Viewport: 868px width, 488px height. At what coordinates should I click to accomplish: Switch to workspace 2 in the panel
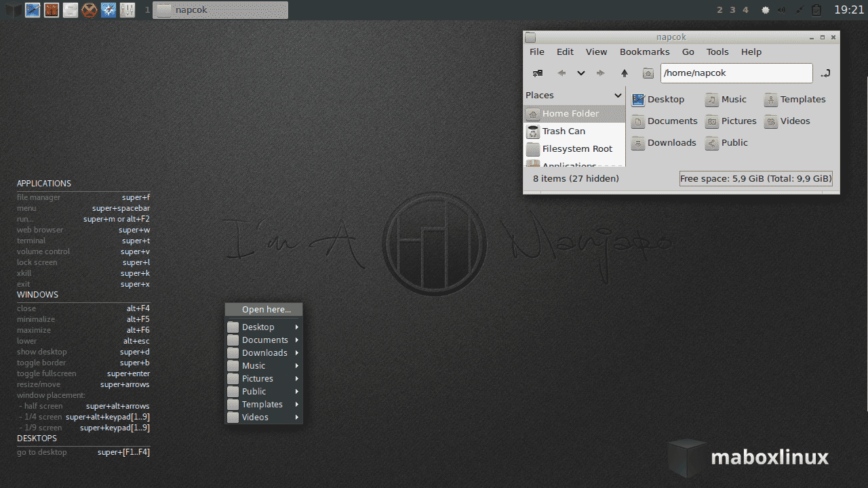718,10
